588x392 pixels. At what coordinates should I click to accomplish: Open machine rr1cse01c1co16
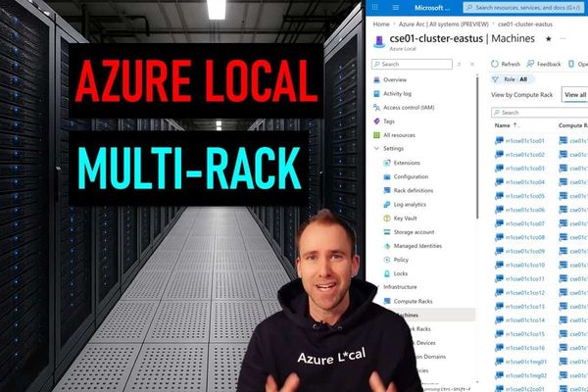pyautogui.click(x=524, y=348)
